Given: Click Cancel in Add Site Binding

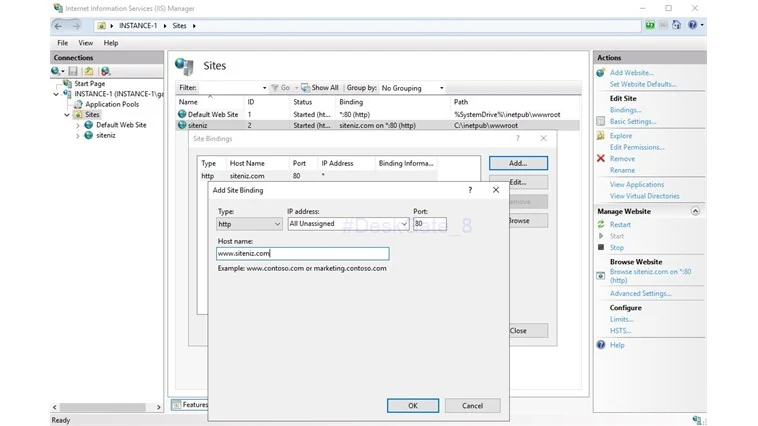Looking at the screenshot, I should point(472,406).
